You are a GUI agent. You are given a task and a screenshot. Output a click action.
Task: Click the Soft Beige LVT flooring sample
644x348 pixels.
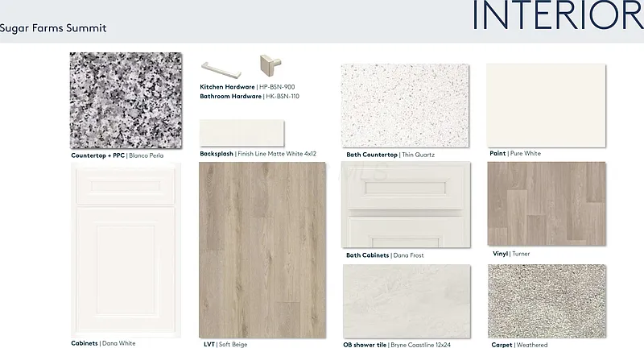point(262,250)
